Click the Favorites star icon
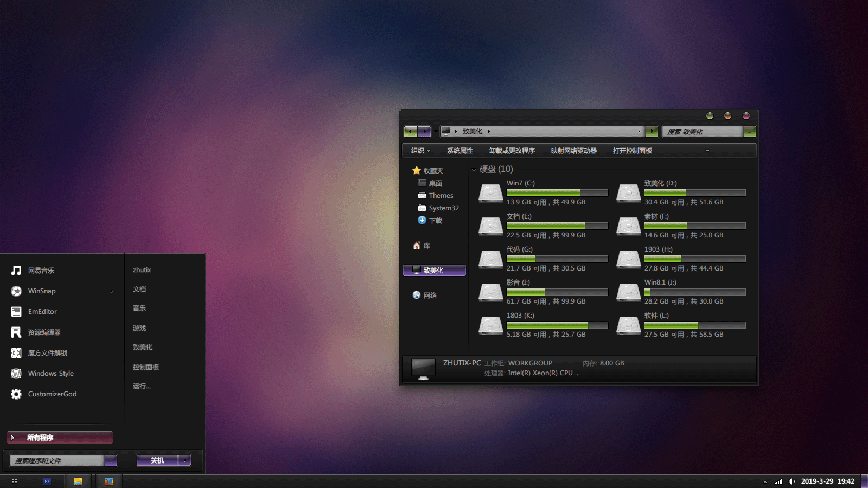 point(417,171)
